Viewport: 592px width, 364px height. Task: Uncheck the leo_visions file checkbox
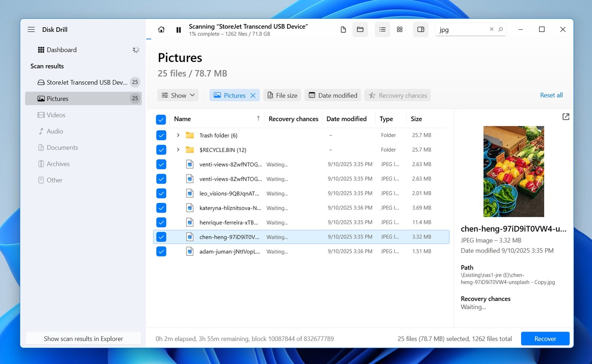(x=161, y=193)
